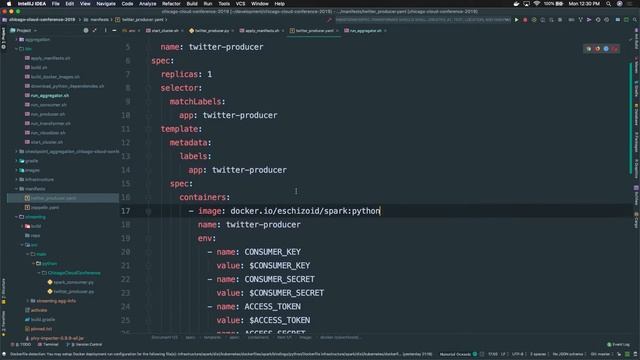Viewport: 640px width, 360px height.
Task: Open the Opera browser preview icon in editor
Action: 615,49
